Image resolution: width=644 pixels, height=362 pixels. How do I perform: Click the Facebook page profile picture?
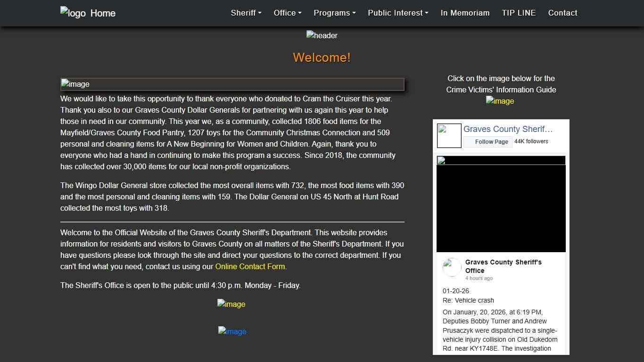click(x=449, y=135)
